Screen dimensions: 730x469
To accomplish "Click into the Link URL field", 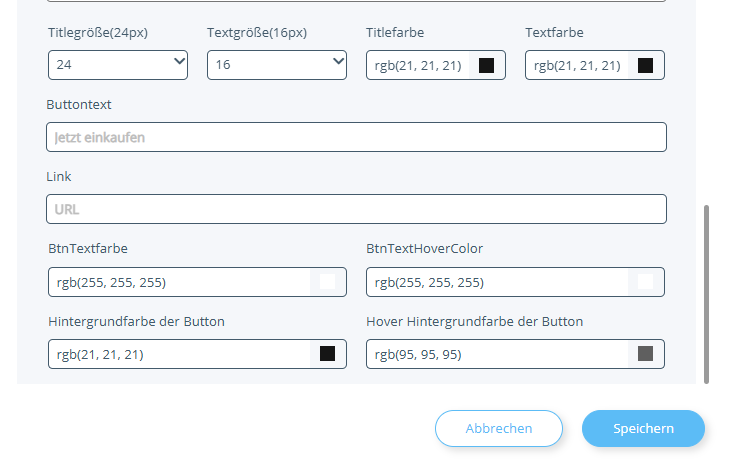I will coord(356,209).
